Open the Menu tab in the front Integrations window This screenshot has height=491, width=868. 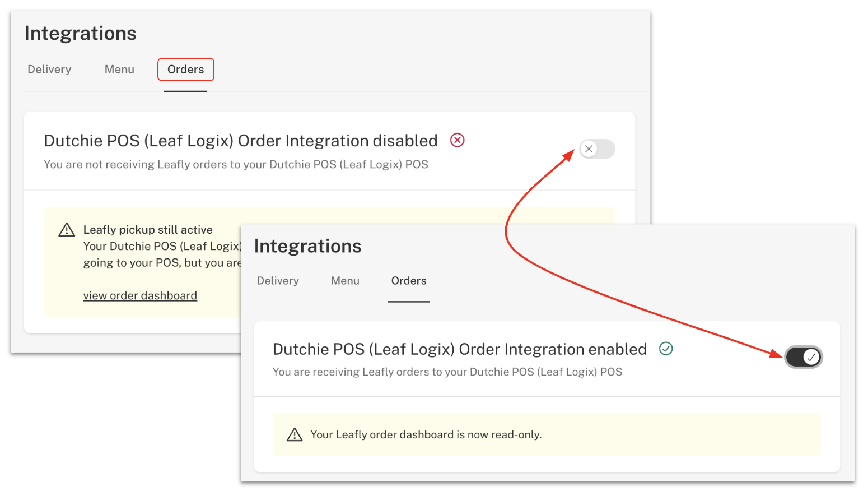[x=345, y=281]
